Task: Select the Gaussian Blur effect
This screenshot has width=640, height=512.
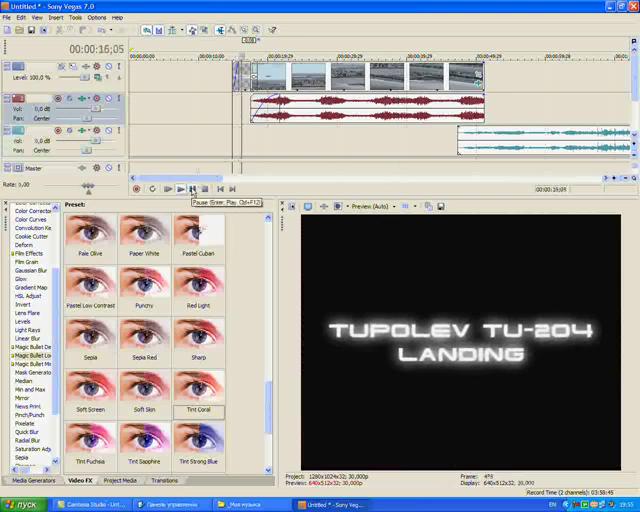Action: (x=31, y=270)
